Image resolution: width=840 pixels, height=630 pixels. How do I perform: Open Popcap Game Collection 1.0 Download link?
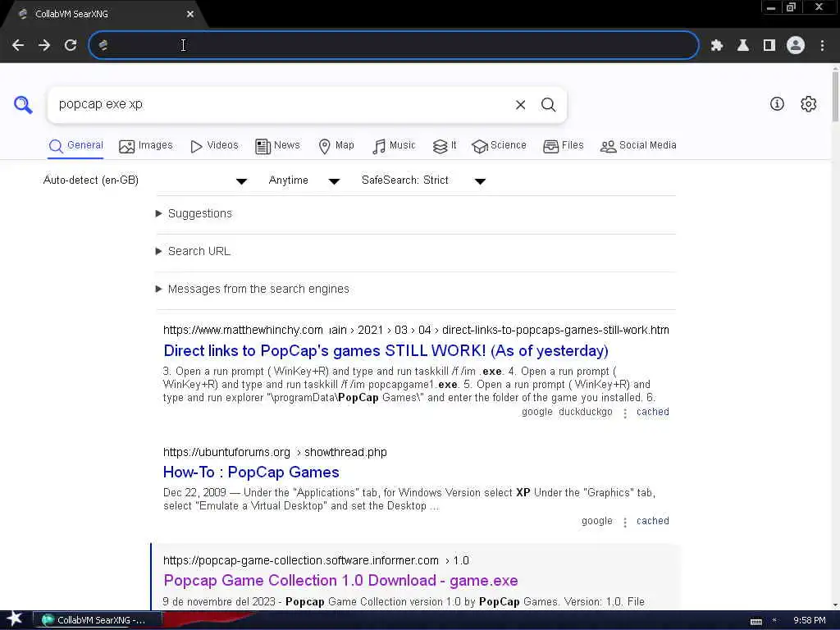click(340, 581)
